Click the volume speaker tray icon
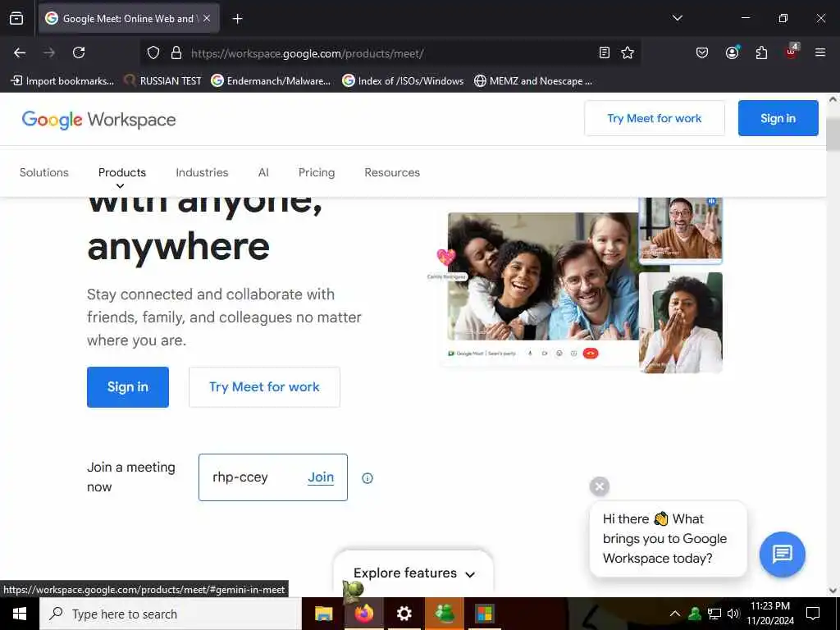The image size is (840, 630). (x=733, y=614)
